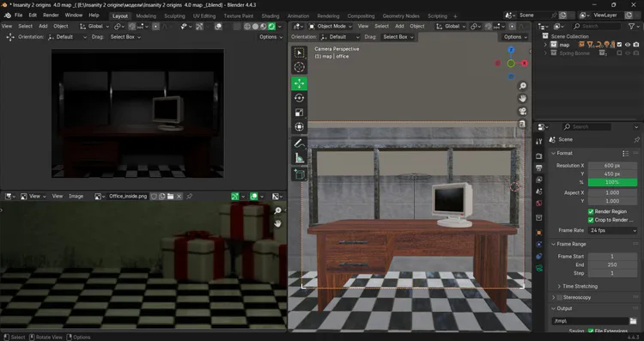Open the Render properties tab
The width and height of the screenshot is (644, 341).
(539, 156)
